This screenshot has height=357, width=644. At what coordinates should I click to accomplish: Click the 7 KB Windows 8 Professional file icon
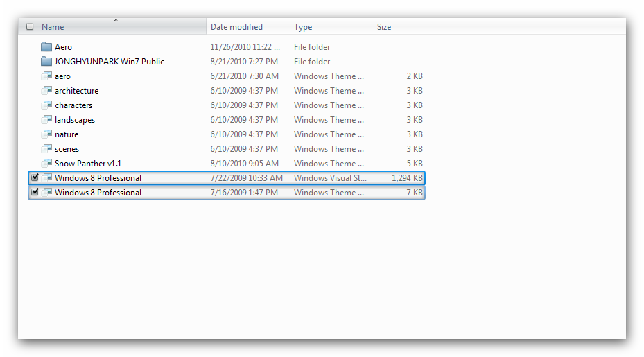coord(47,192)
